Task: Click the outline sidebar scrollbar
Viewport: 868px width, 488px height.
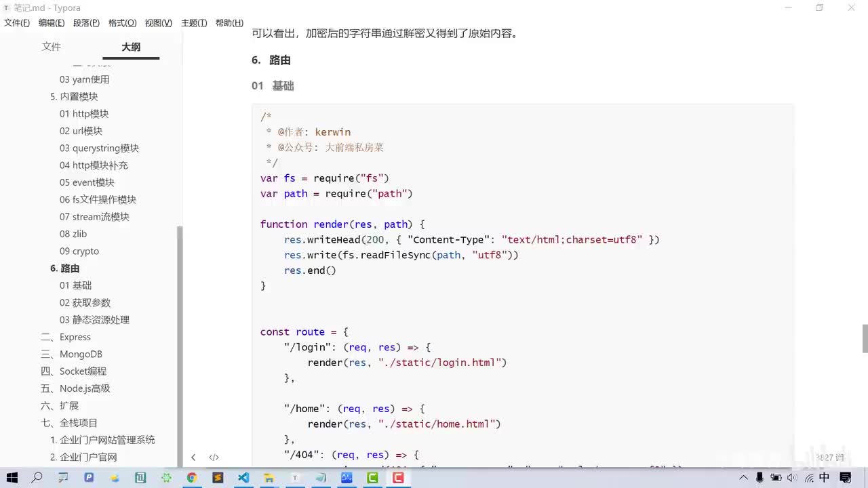Action: [x=180, y=346]
